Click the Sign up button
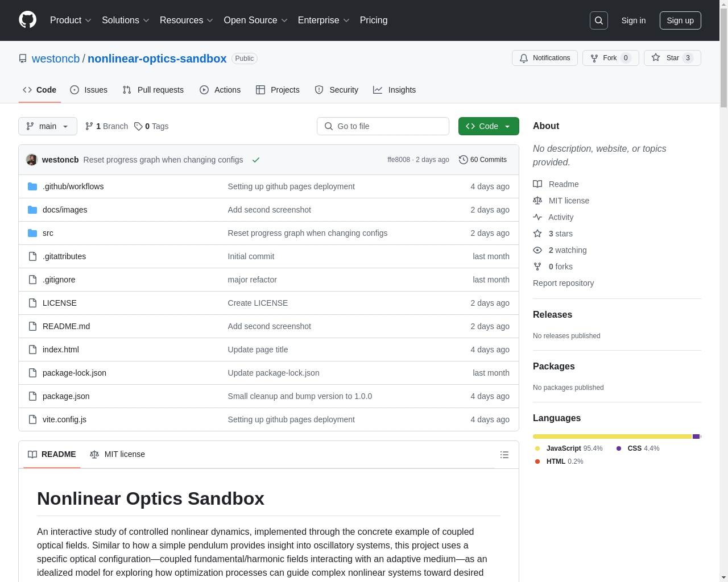The height and width of the screenshot is (582, 728). 680,20
